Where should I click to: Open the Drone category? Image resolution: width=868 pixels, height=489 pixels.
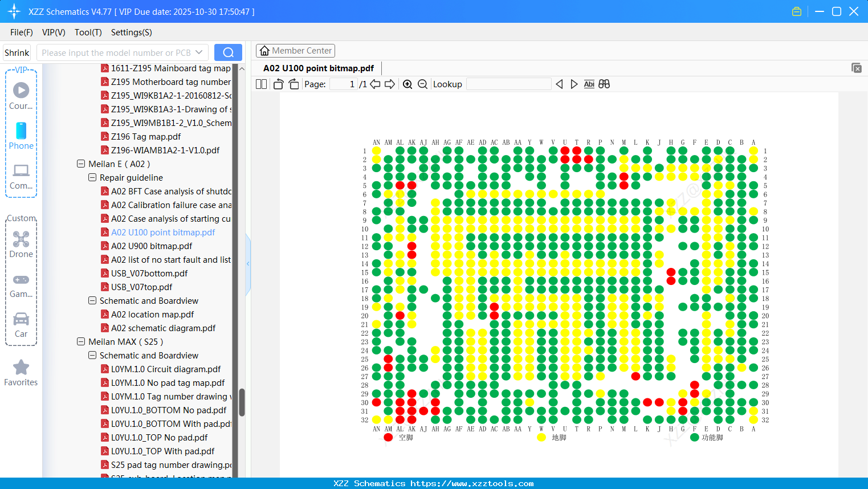pyautogui.click(x=21, y=244)
